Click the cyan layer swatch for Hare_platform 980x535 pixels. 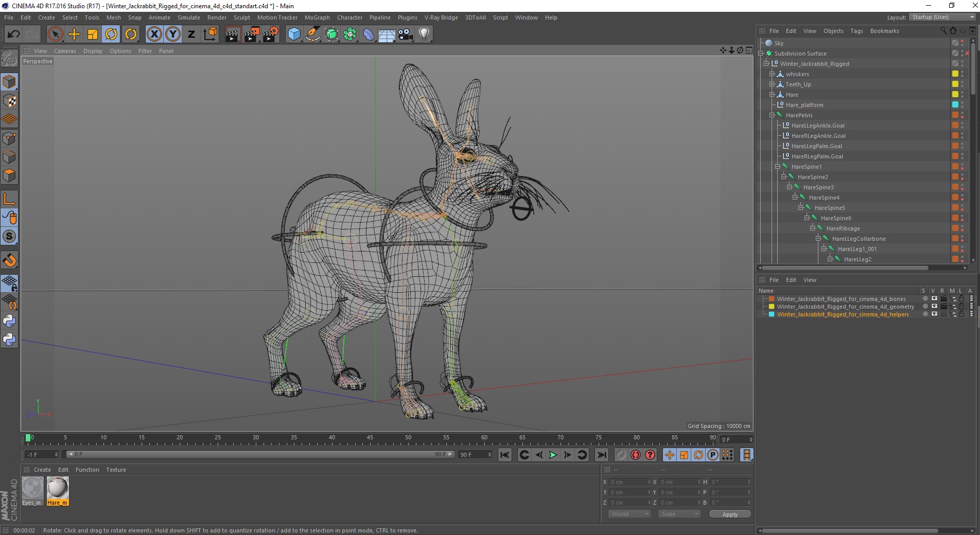coord(955,105)
